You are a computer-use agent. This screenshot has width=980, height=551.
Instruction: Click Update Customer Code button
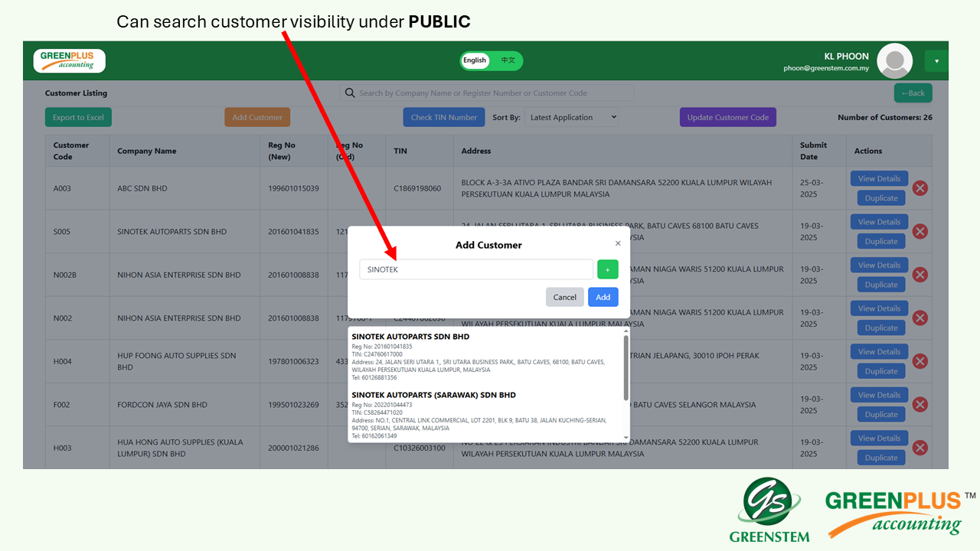click(x=728, y=117)
